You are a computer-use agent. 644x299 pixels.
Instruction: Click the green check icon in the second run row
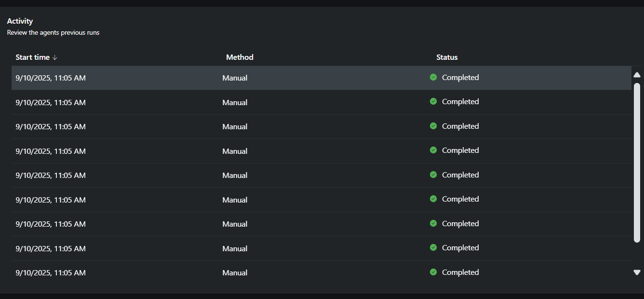pyautogui.click(x=433, y=101)
